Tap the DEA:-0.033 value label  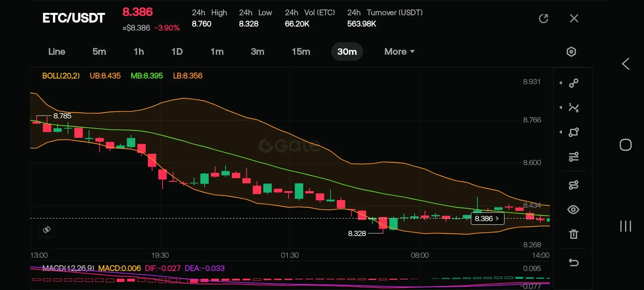[204, 268]
